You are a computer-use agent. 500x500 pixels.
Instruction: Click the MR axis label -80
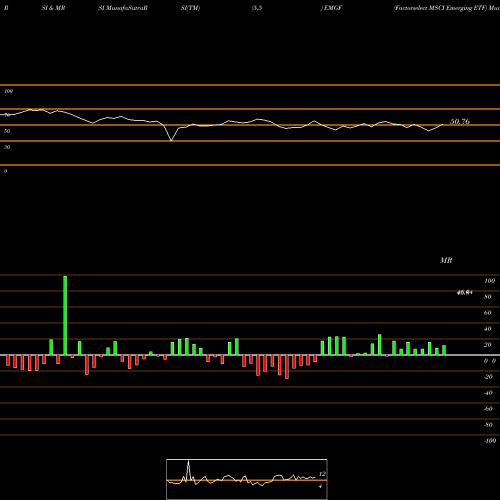(488, 425)
